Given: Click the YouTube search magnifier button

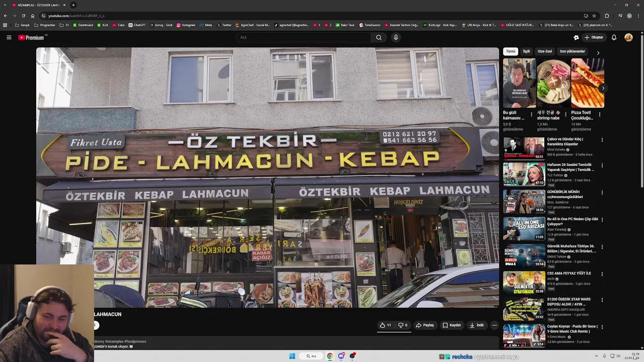Looking at the screenshot, I should click(379, 37).
